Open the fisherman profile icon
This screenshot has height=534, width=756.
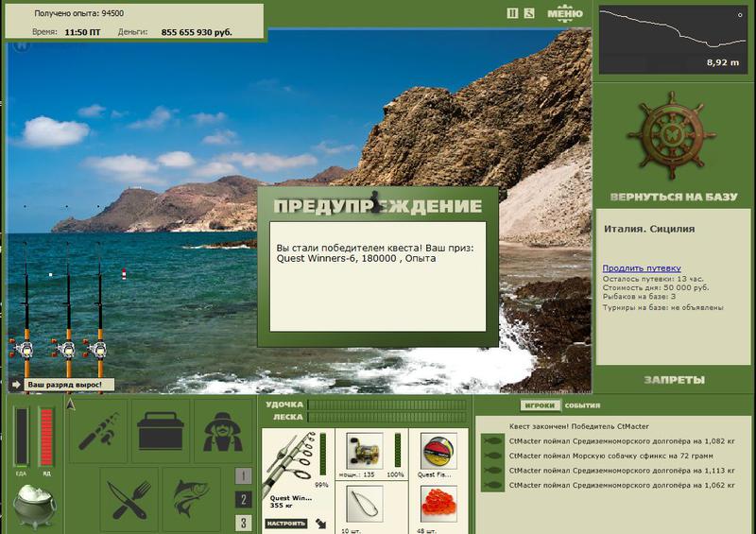point(222,431)
